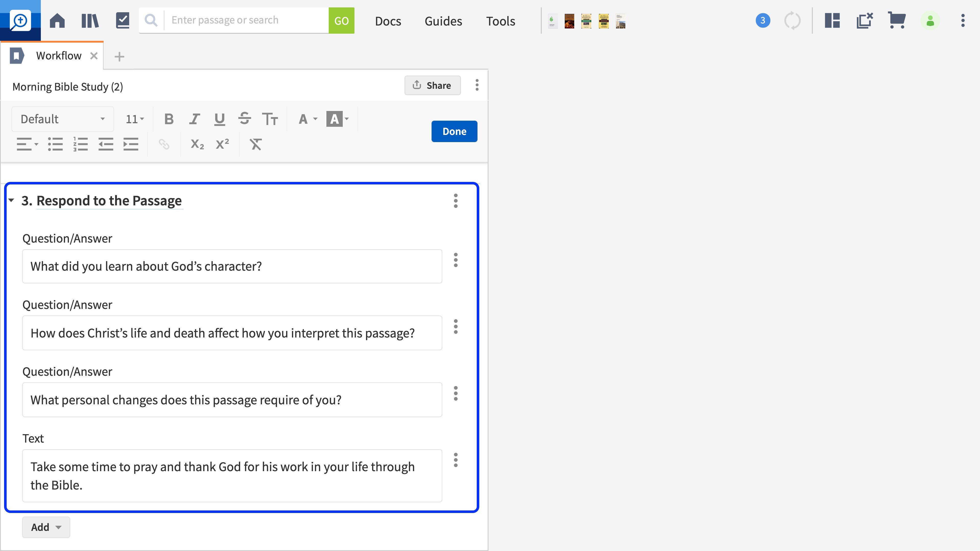The image size is (980, 551).
Task: Open the Guides menu
Action: tap(443, 21)
